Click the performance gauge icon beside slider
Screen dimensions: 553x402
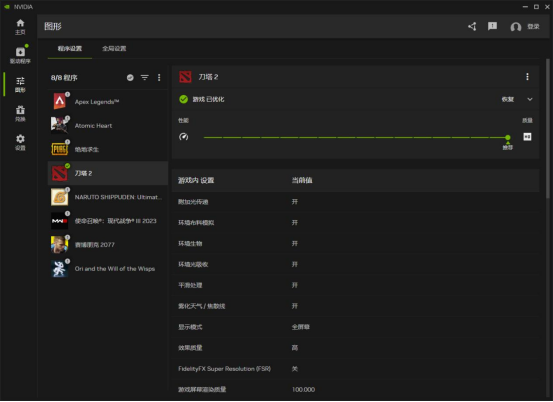[x=183, y=137]
